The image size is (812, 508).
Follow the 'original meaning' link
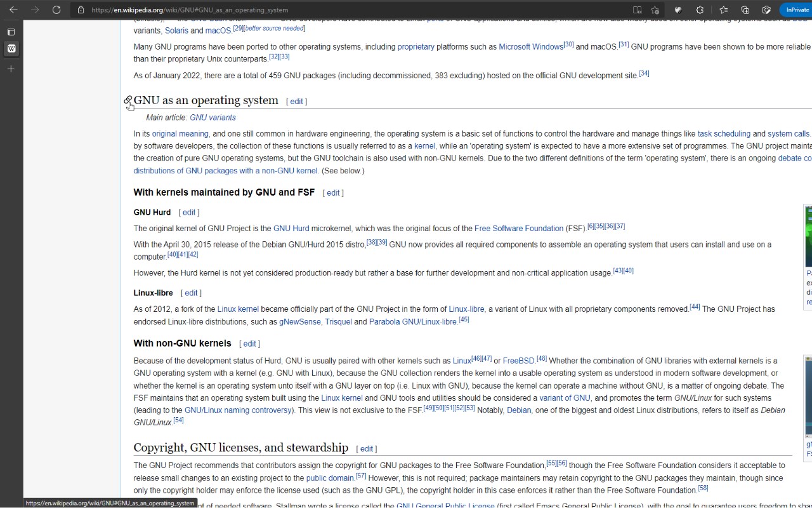pyautogui.click(x=180, y=134)
